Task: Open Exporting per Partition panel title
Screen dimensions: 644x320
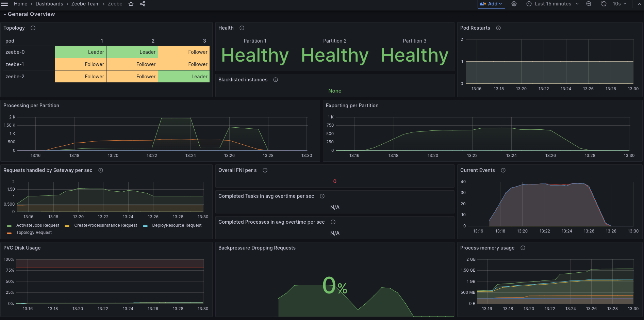Action: pyautogui.click(x=352, y=106)
